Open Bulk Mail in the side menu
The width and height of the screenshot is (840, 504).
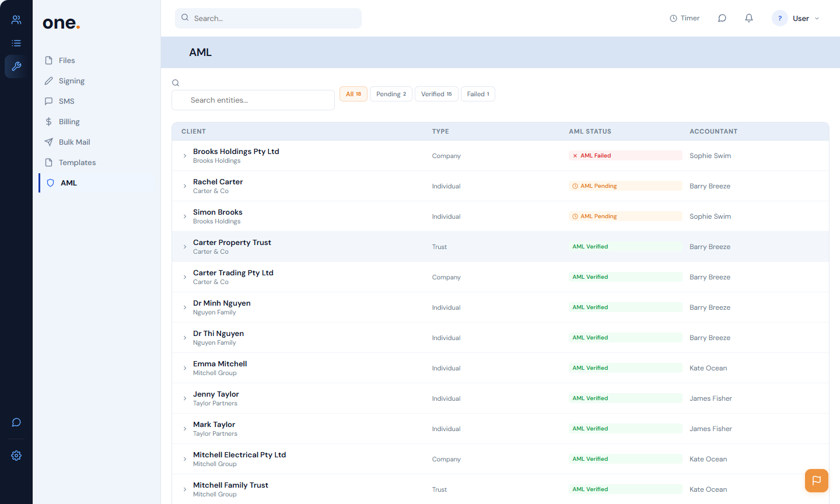click(97, 142)
